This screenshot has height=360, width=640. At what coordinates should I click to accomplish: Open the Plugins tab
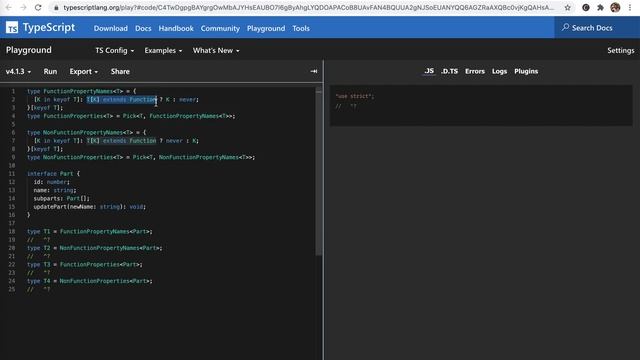coord(526,71)
